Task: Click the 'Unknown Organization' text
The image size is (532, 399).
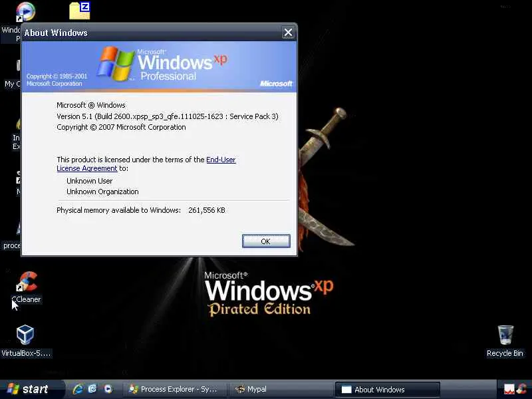Action: (x=102, y=192)
